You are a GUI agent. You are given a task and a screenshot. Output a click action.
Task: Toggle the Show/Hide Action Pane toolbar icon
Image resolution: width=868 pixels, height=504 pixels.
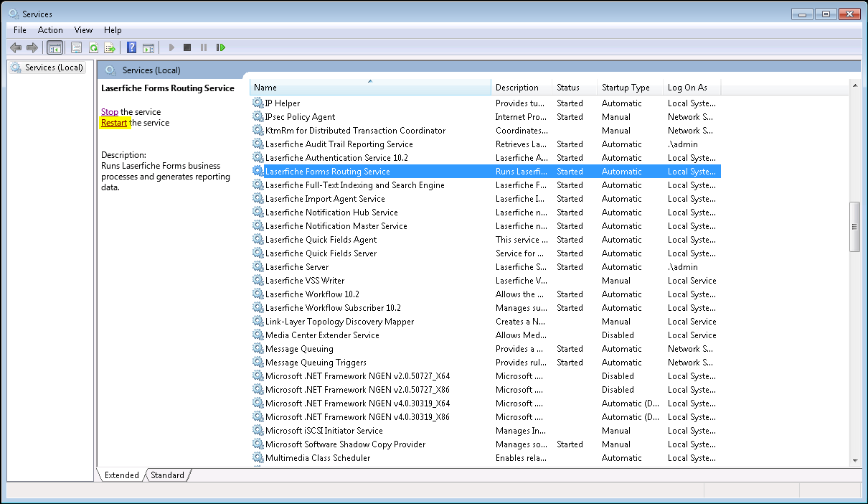coord(148,47)
